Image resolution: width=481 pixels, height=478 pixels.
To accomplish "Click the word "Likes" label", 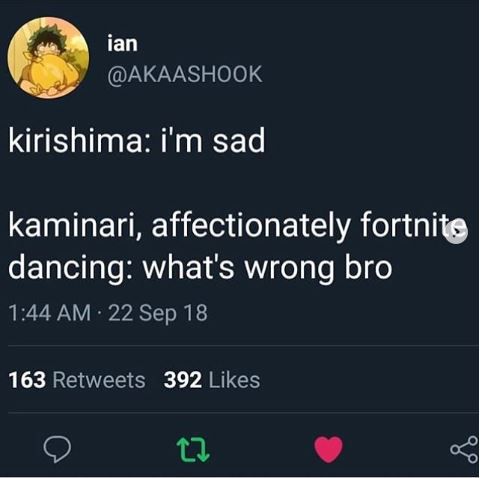I will [x=234, y=380].
